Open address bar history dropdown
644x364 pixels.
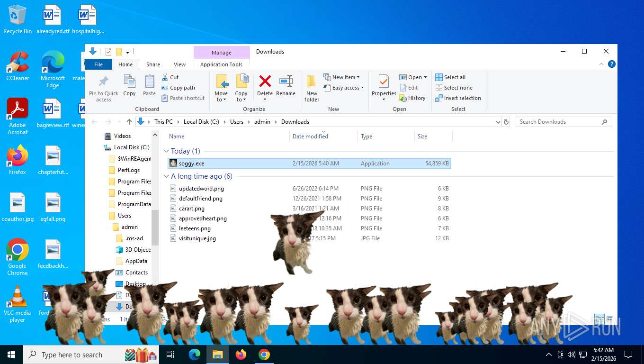coord(498,122)
